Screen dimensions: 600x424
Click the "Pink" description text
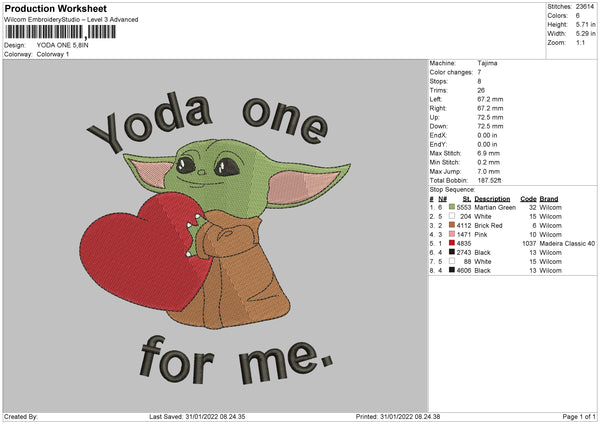pos(481,235)
